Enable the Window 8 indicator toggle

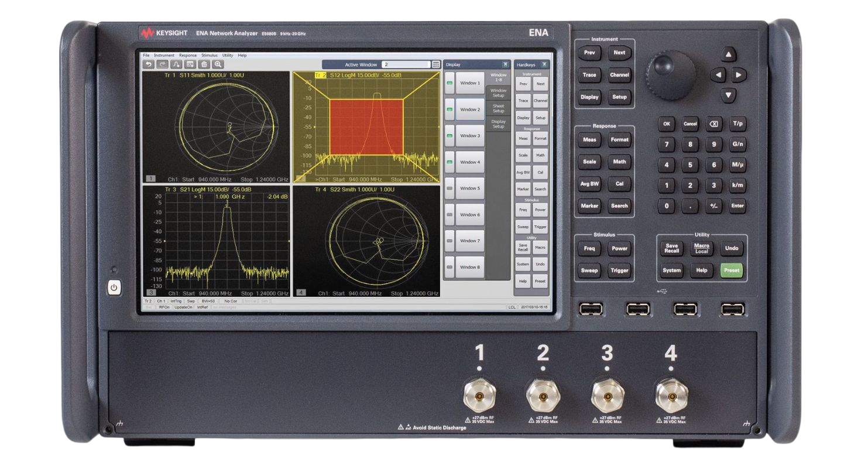click(450, 267)
